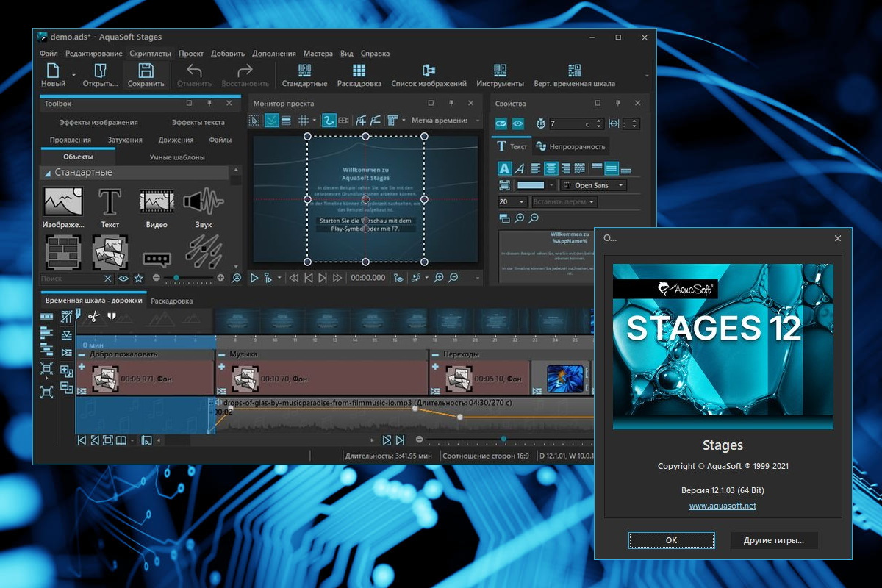
Task: Switch to the Раскадровка timeline tab
Action: [x=171, y=301]
